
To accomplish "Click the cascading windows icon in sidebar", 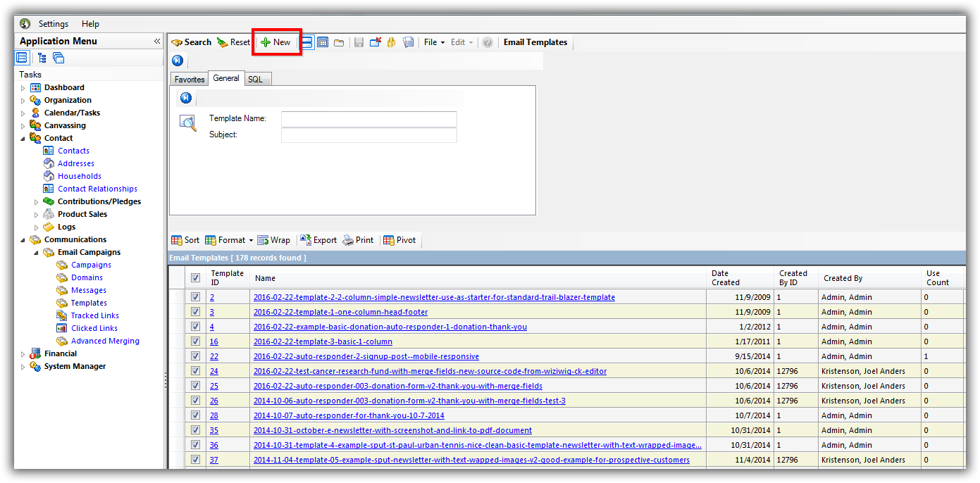I will (58, 58).
